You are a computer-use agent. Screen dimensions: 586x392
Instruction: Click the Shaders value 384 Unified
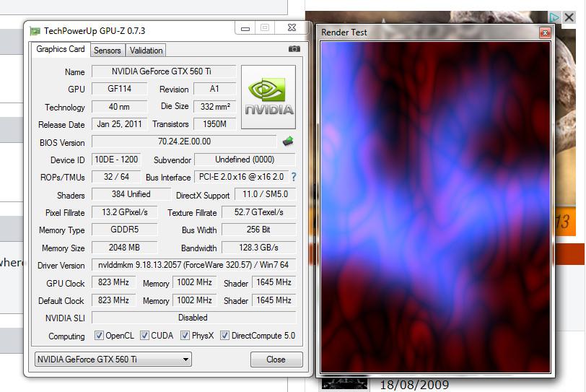point(131,194)
